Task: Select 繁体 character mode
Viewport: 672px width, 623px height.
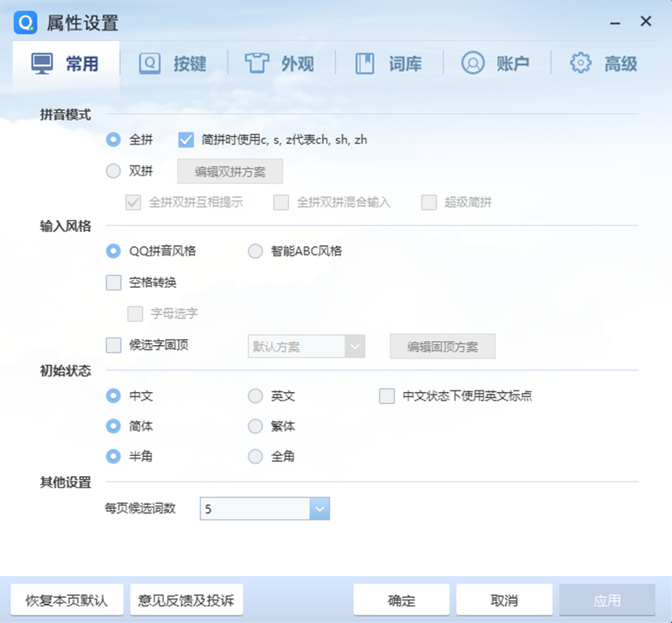Action: click(x=255, y=426)
